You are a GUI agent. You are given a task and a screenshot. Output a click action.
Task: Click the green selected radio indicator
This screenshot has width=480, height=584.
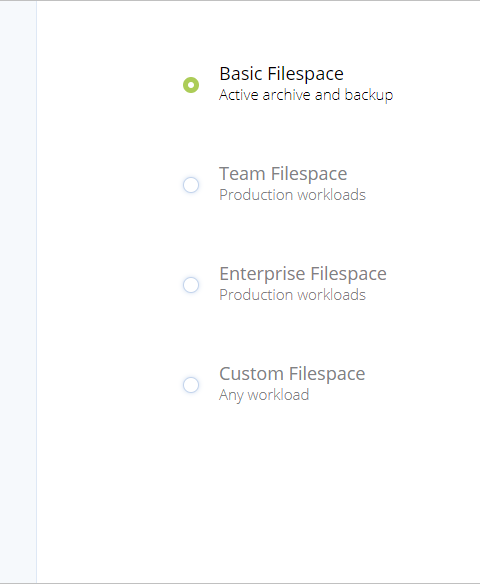(191, 85)
